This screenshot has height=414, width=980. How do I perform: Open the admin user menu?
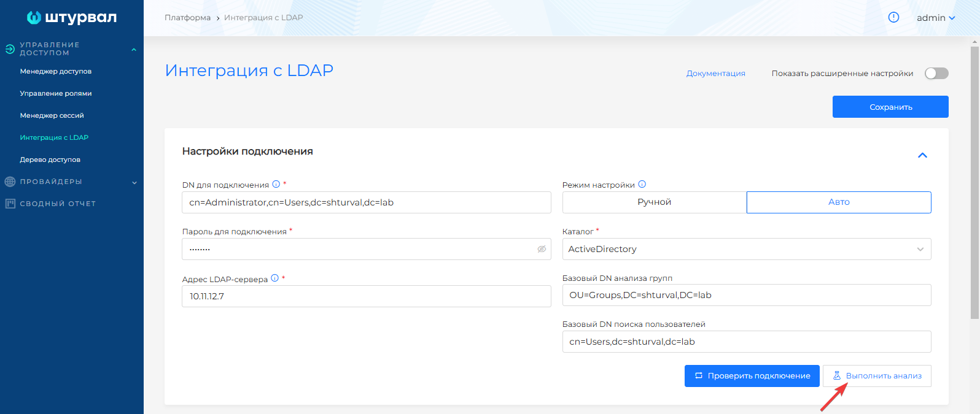[x=935, y=18]
